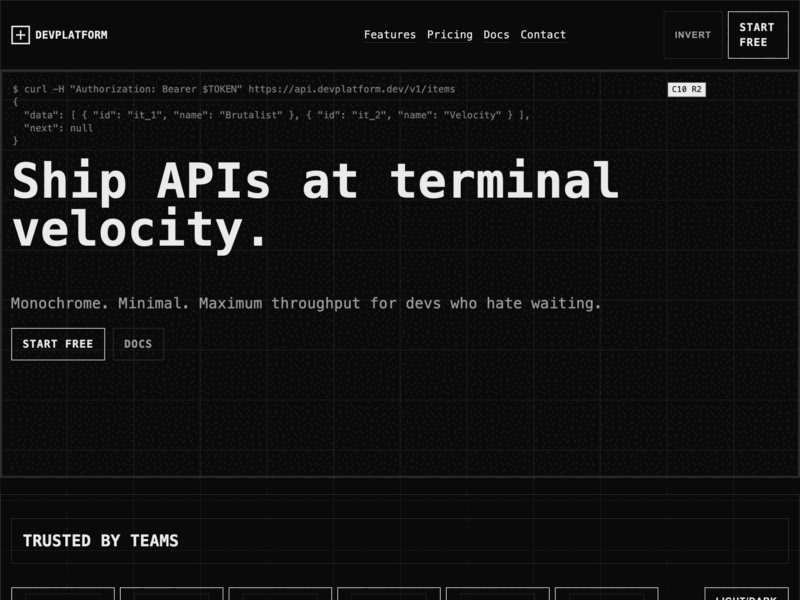
Task: Open the hero DOCS button
Action: [x=138, y=344]
